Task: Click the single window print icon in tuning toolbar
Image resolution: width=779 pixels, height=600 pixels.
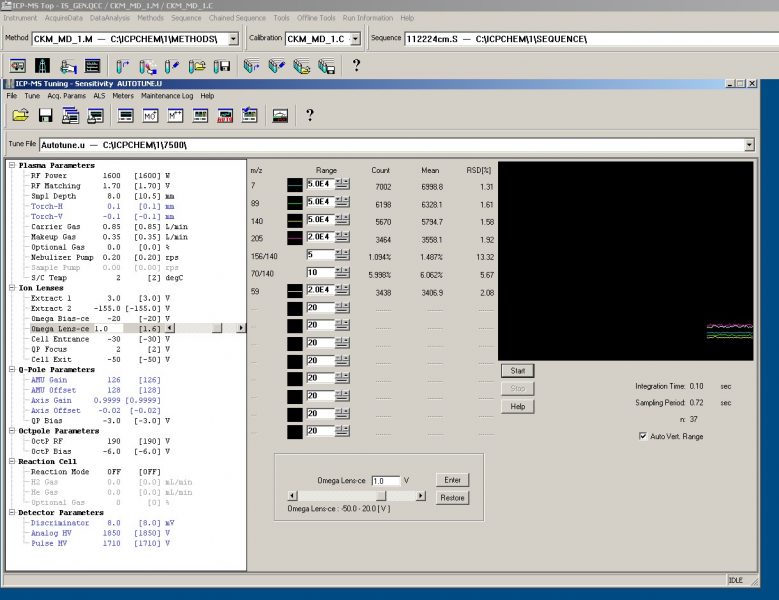Action: coord(95,115)
